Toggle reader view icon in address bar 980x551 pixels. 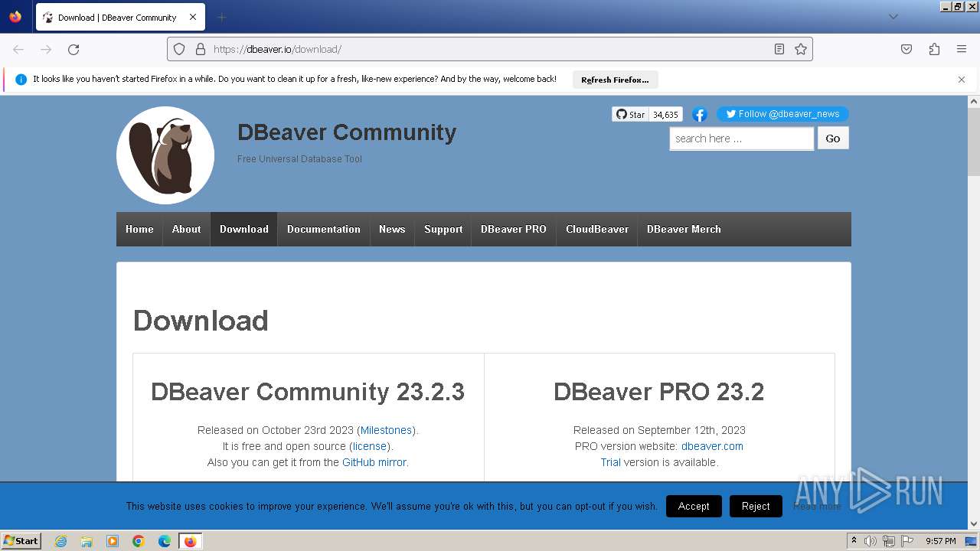tap(779, 49)
